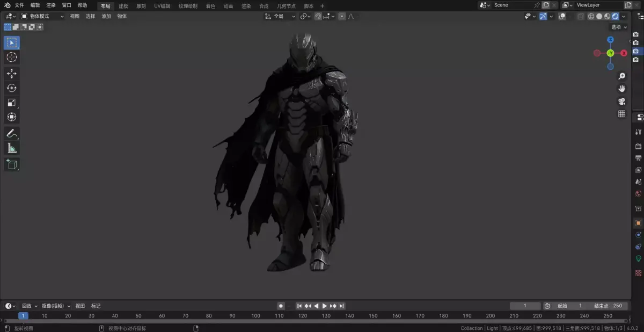Open the object mode dropdown
Screen dimensions: 644x332
click(42, 16)
